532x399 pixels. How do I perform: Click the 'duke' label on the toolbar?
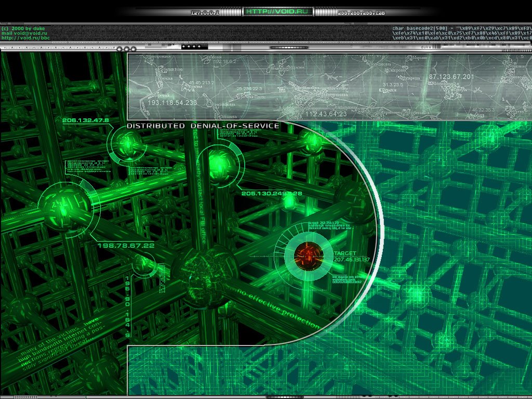point(425,46)
